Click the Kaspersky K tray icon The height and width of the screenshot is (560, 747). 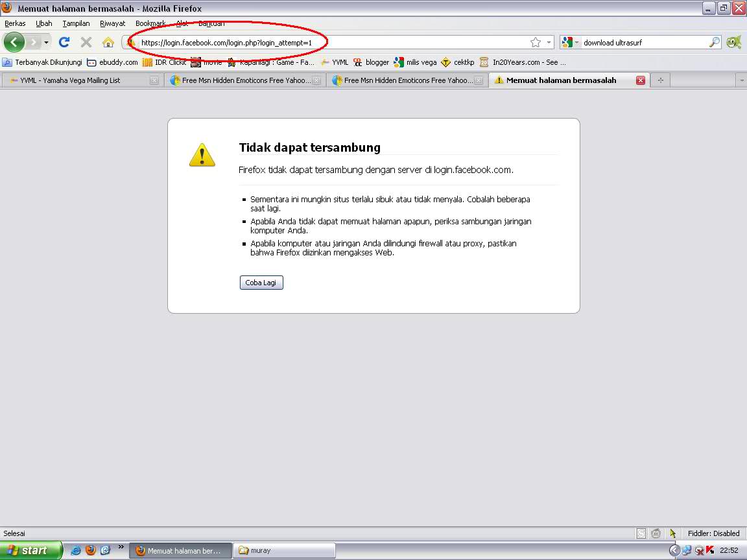(x=710, y=550)
